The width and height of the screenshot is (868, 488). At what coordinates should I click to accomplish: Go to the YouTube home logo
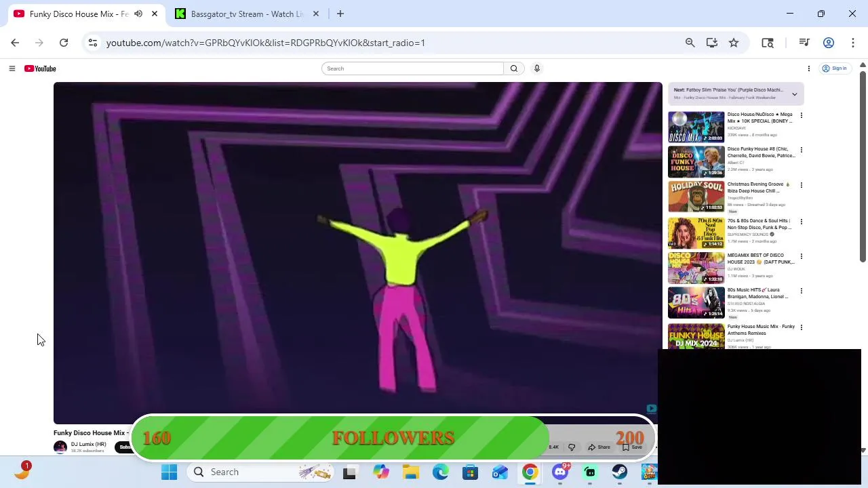click(x=40, y=68)
